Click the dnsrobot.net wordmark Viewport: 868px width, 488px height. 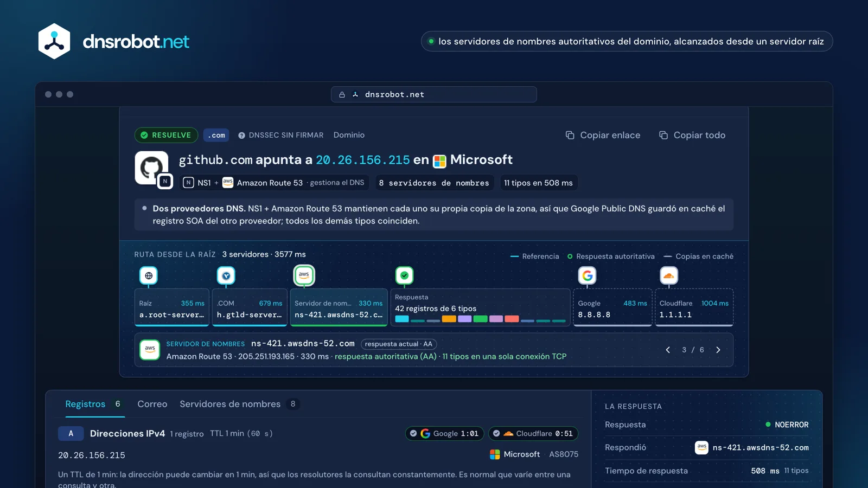(136, 42)
